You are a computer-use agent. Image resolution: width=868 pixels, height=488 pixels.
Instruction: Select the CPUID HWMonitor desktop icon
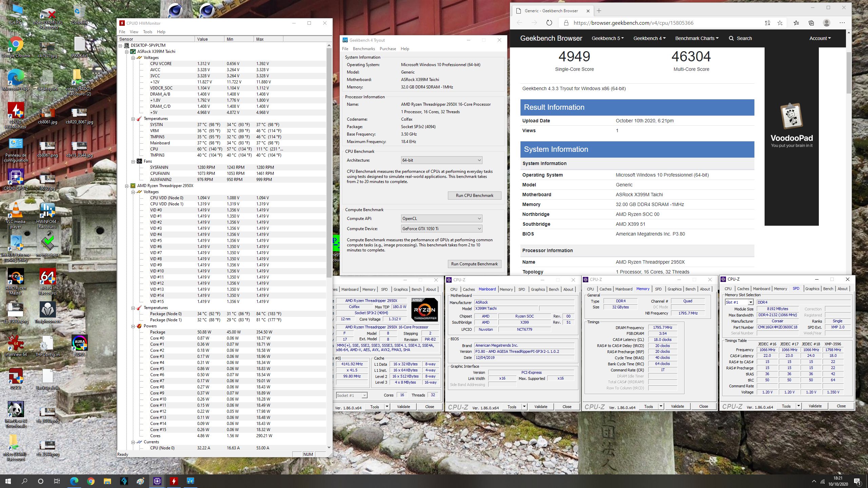[x=16, y=116]
